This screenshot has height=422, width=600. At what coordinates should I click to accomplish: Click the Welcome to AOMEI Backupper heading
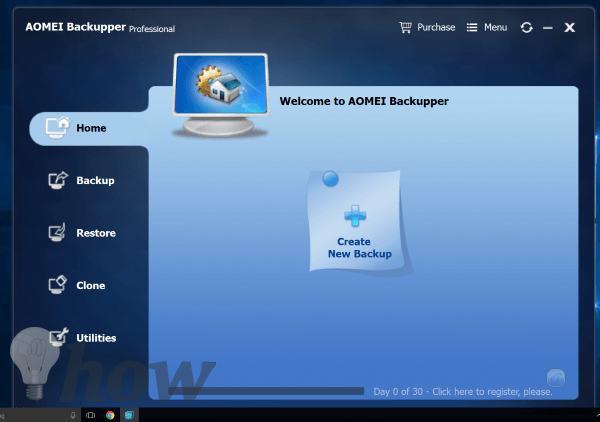tap(364, 101)
